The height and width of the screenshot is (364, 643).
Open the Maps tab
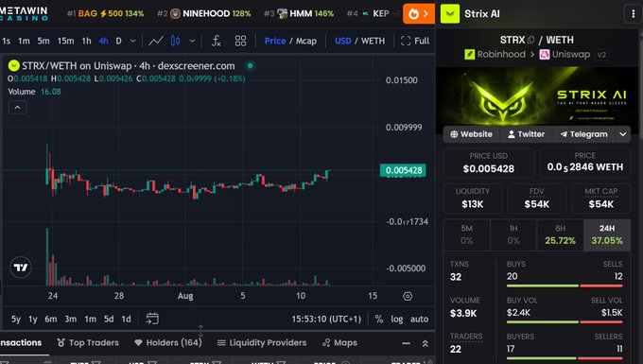point(339,342)
